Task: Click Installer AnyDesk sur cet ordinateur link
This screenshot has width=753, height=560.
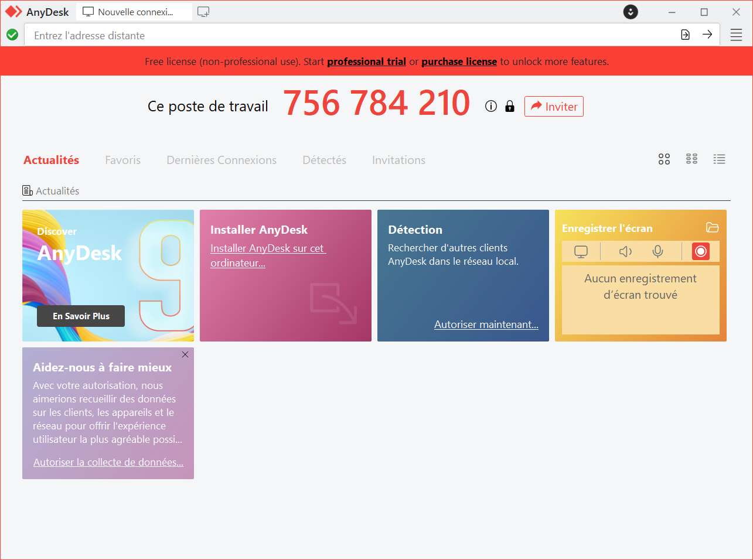Action: 268,255
